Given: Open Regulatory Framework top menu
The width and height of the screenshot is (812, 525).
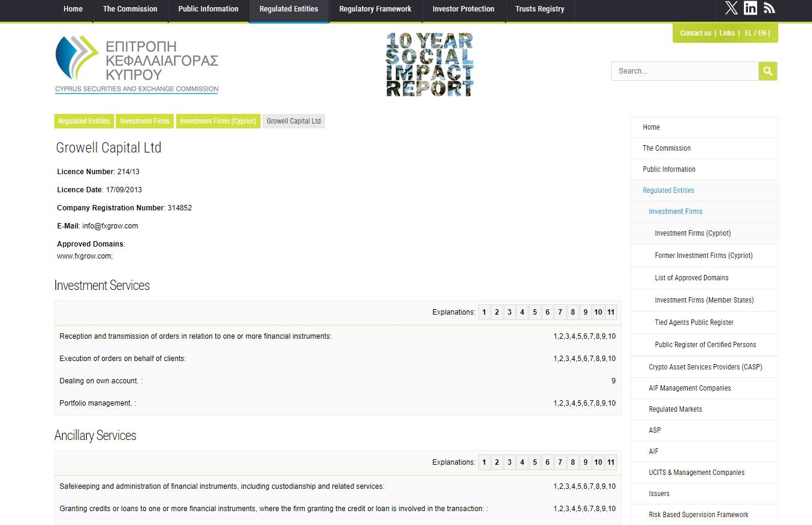Looking at the screenshot, I should pyautogui.click(x=375, y=9).
